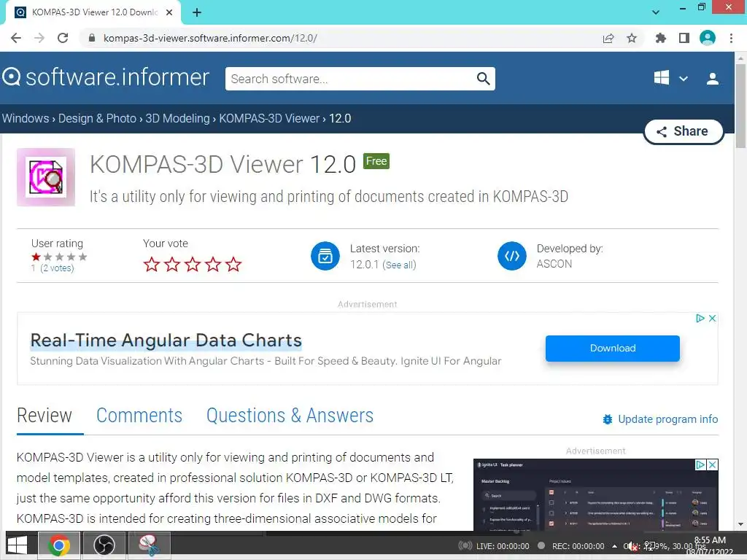The width and height of the screenshot is (747, 560).
Task: Reload the current page
Action: pyautogui.click(x=63, y=38)
